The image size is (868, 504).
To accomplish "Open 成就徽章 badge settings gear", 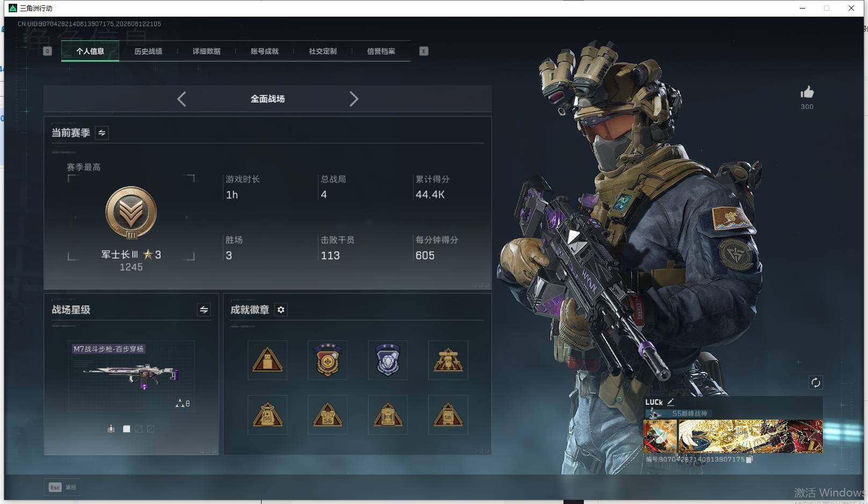I will [x=281, y=310].
